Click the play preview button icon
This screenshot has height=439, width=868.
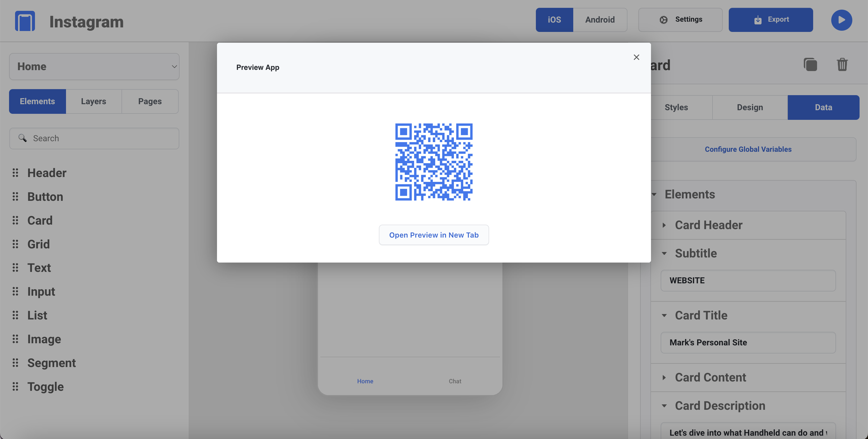pyautogui.click(x=841, y=20)
